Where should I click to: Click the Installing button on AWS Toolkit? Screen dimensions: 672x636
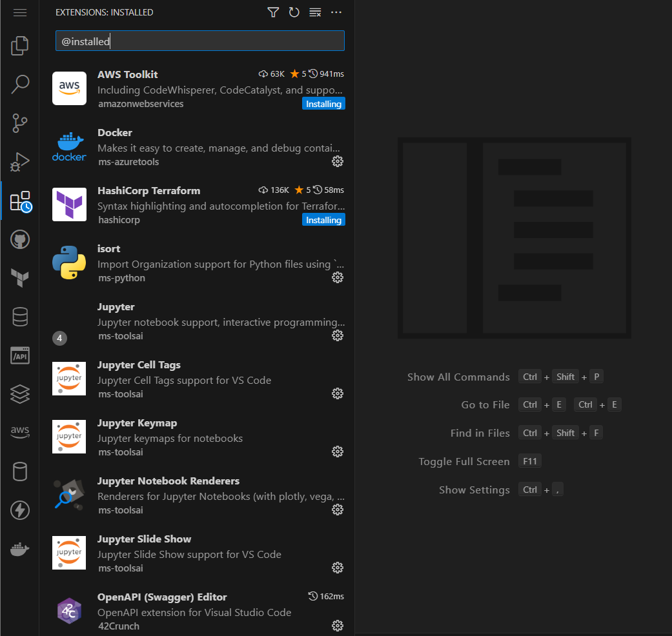[x=323, y=103]
